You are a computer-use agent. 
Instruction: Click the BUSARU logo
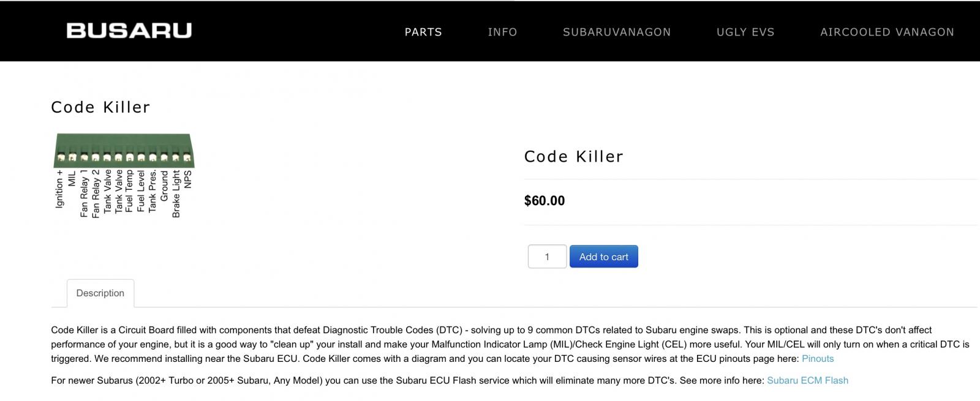129,31
